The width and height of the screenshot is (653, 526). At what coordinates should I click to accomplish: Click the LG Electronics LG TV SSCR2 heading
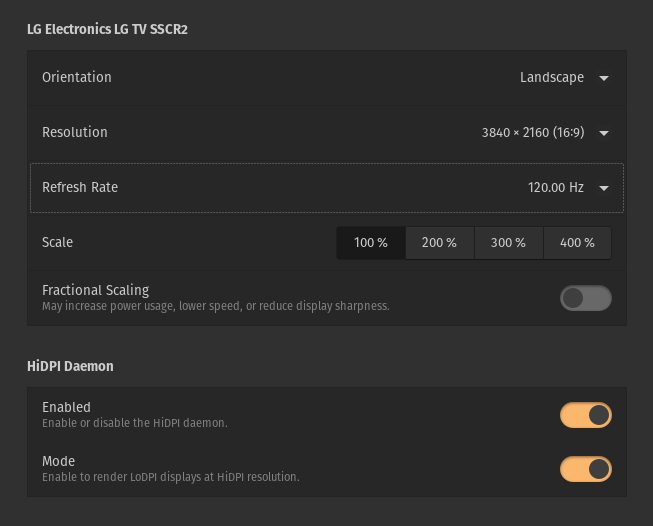pyautogui.click(x=107, y=30)
